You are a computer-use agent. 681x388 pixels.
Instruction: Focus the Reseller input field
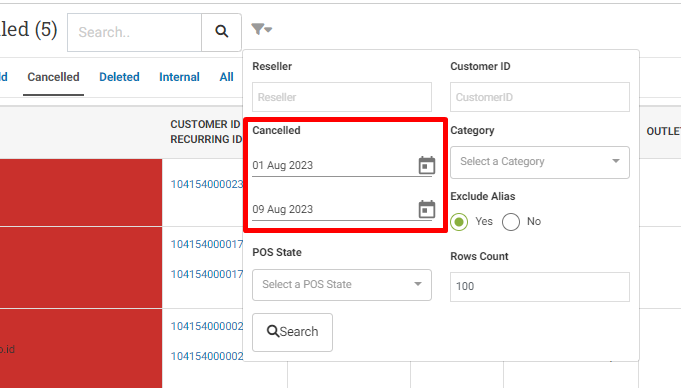(342, 97)
